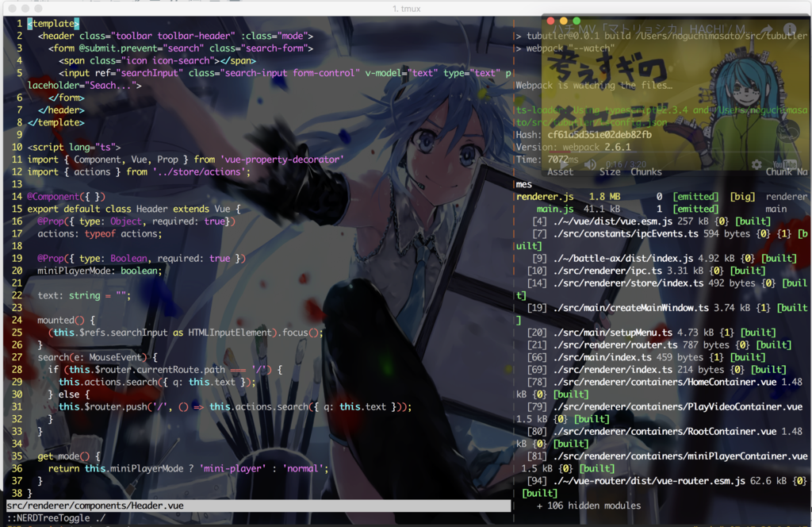Click the channel watermark on the video
Viewport: 812px width, 527px height.
pos(787,131)
